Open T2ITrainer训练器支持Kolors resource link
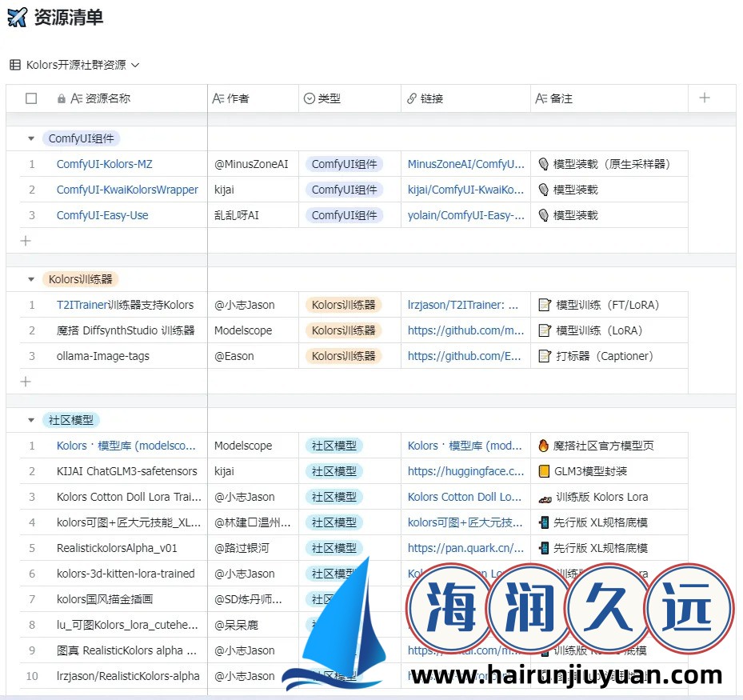743x700 pixels. [125, 305]
